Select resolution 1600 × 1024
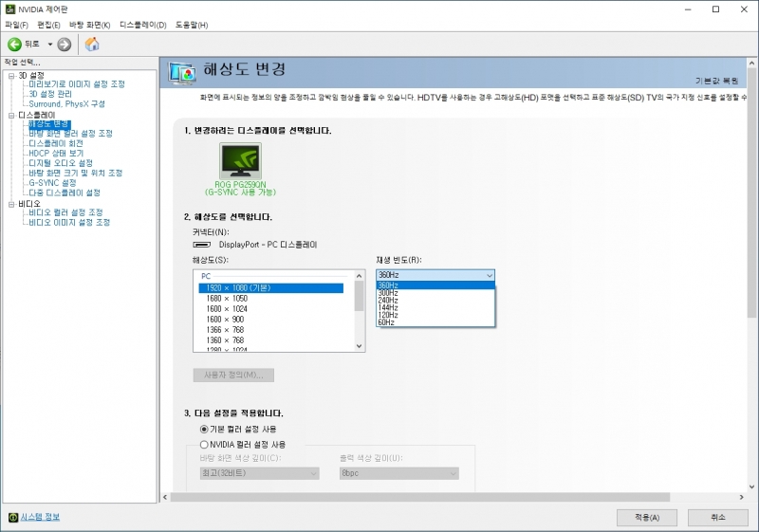The height and width of the screenshot is (532, 759). coord(227,309)
